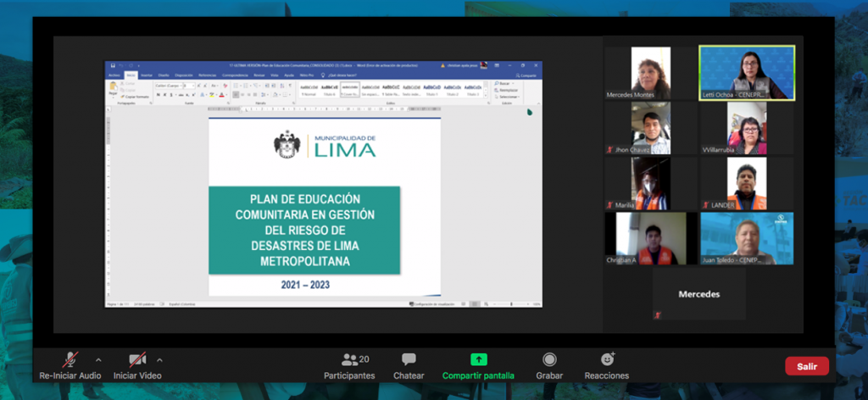Open the font name dropdown in Word
Image resolution: width=868 pixels, height=400 pixels.
click(167, 86)
